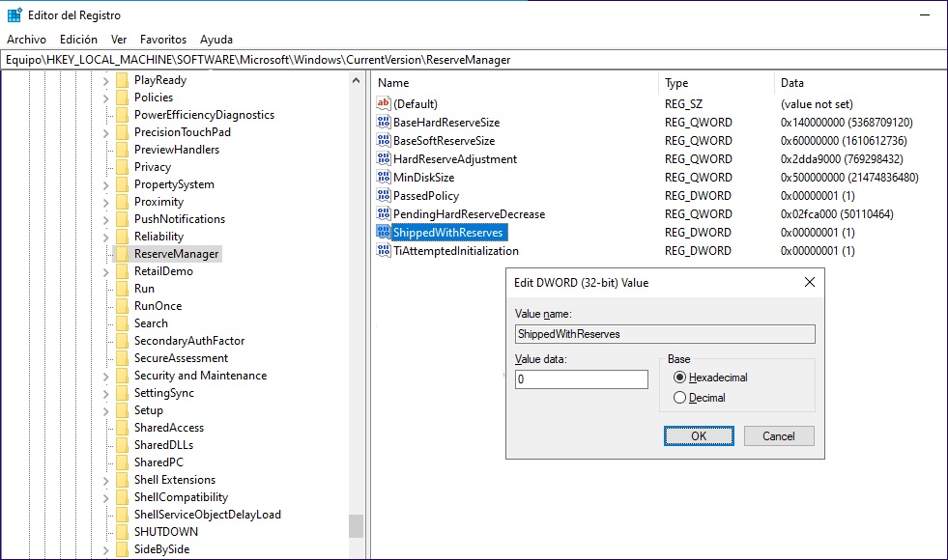Viewport: 948px width, 560px height.
Task: Expand the PushNotifications key
Action: 105,220
